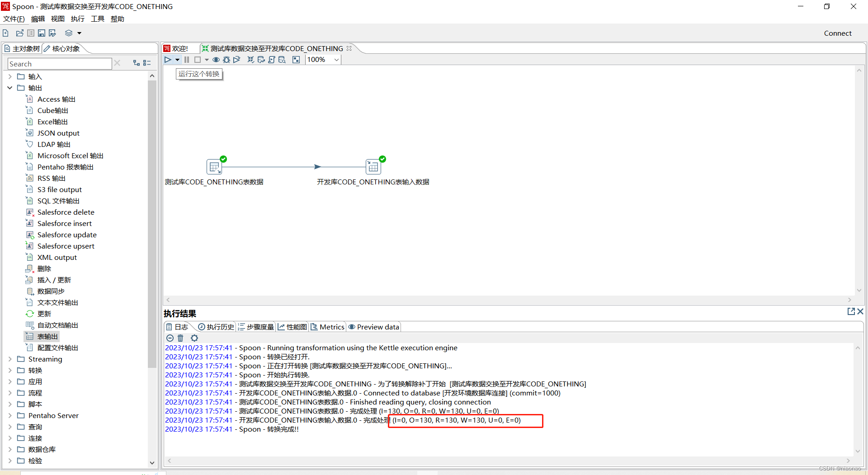This screenshot has width=868, height=475.
Task: Close the 执行结果 panel
Action: click(x=860, y=311)
